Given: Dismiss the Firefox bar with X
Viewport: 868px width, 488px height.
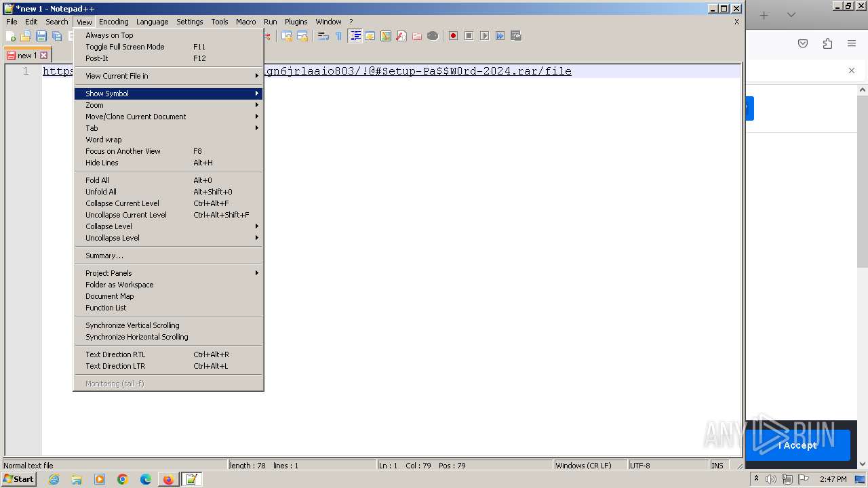Looking at the screenshot, I should (x=852, y=70).
